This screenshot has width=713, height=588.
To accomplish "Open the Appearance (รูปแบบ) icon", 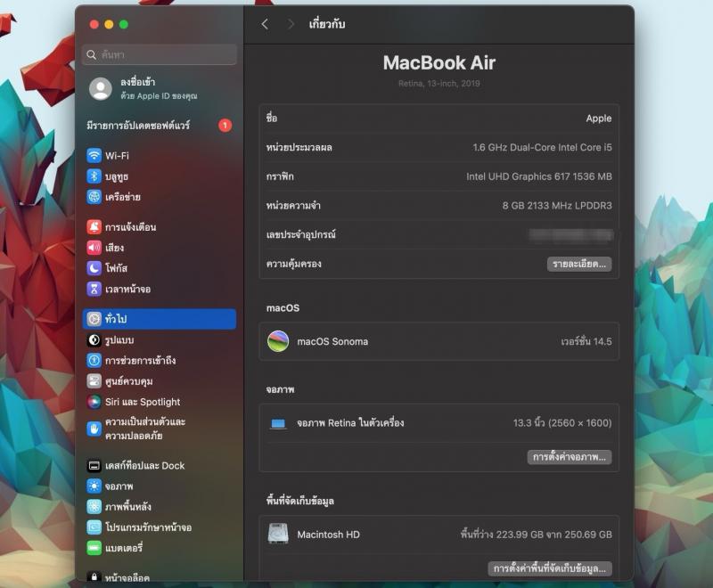I will 94,340.
